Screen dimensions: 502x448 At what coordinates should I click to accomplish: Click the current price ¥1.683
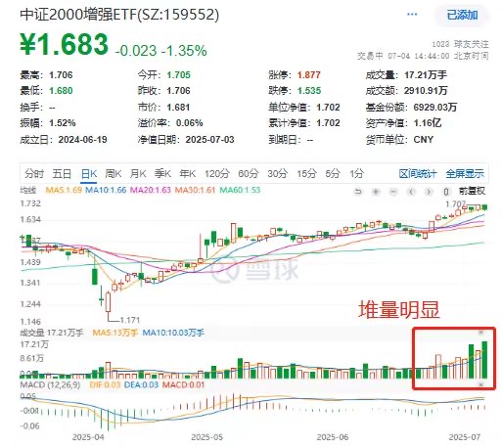[x=64, y=45]
